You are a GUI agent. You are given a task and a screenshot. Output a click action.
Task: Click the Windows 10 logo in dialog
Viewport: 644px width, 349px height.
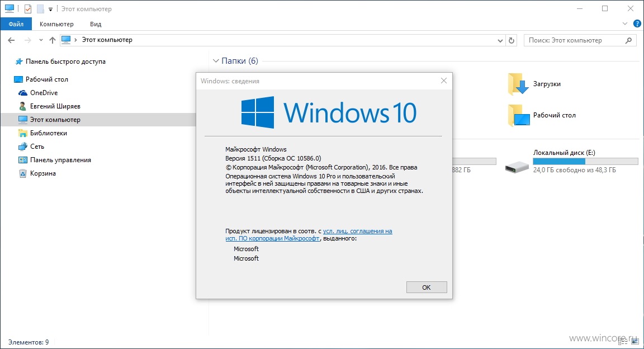click(329, 112)
